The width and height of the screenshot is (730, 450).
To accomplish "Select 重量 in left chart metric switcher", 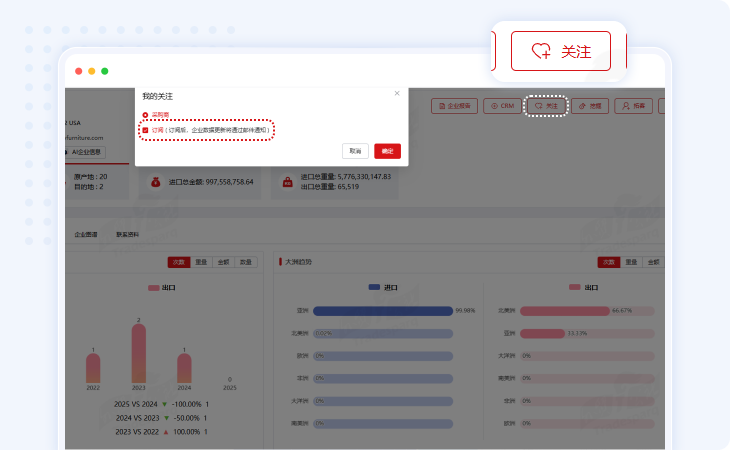I will (x=201, y=262).
